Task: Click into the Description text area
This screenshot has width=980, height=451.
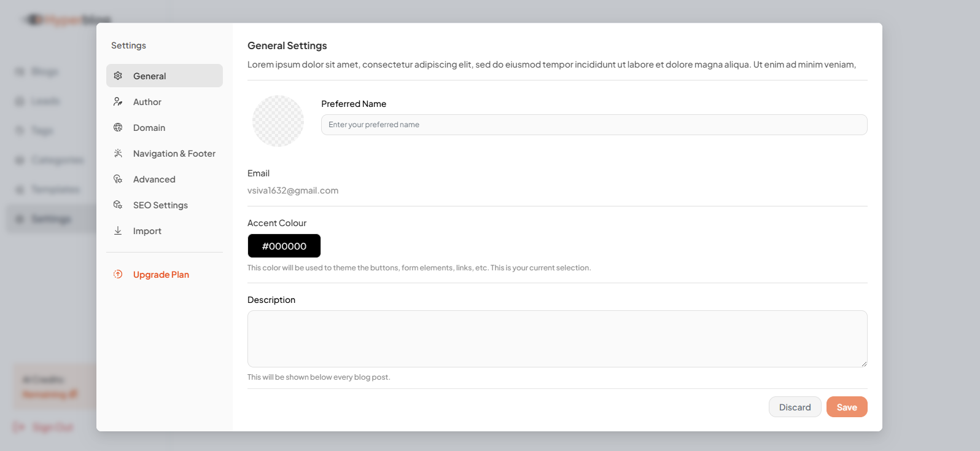Action: pyautogui.click(x=558, y=339)
